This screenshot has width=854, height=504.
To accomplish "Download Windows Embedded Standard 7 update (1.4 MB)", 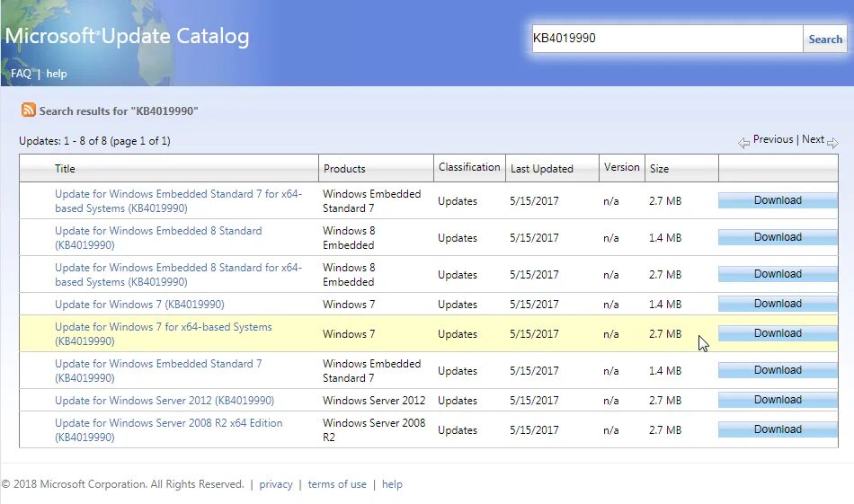I will tap(778, 370).
